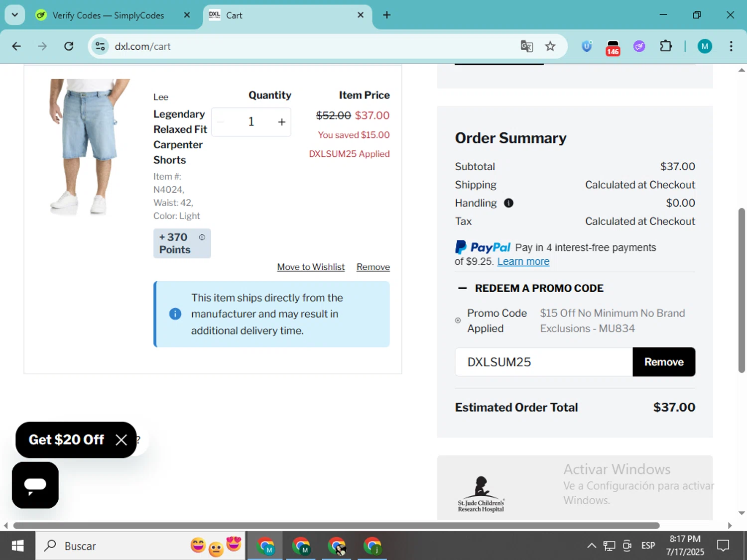Click the 370 Points info icon
This screenshot has width=747, height=560.
[202, 237]
